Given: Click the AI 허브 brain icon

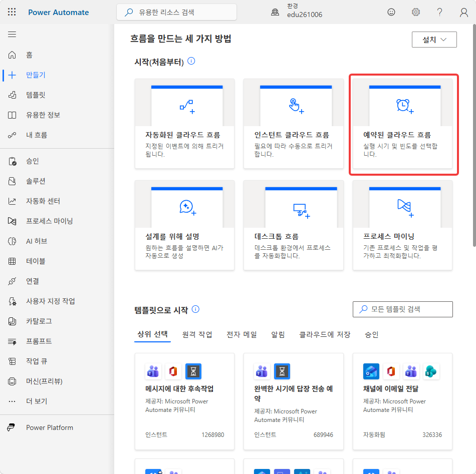Looking at the screenshot, I should 12,241.
